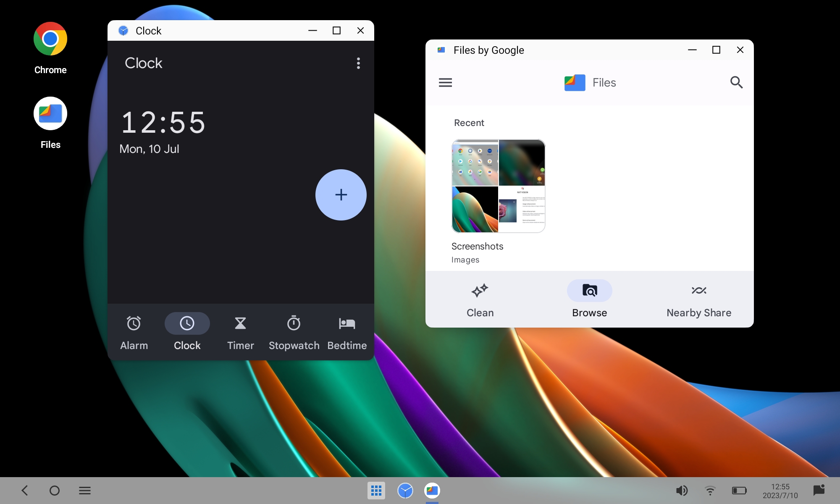Screen dimensions: 840x504
Task: Click the Clock icon in the taskbar
Action: pyautogui.click(x=405, y=491)
